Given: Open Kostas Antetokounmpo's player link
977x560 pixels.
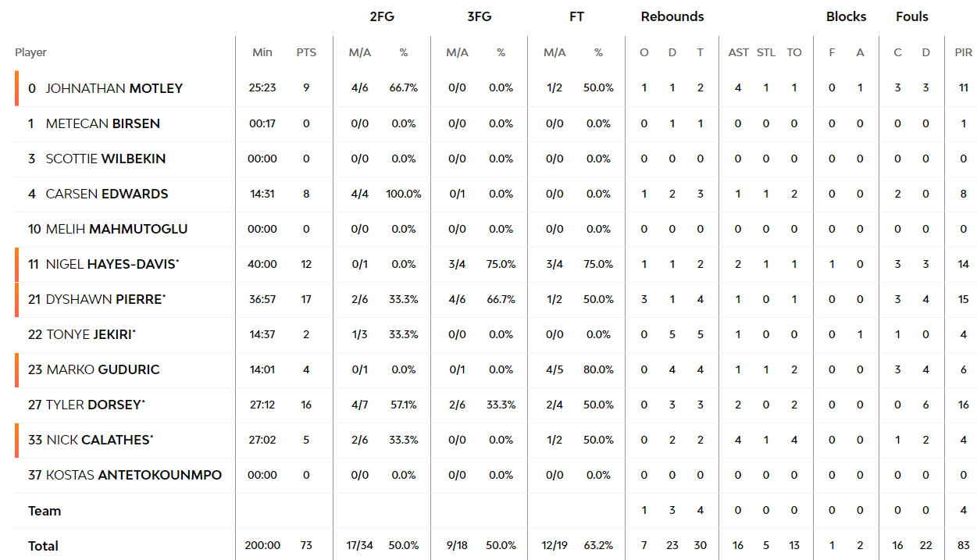Looking at the screenshot, I should (x=134, y=475).
